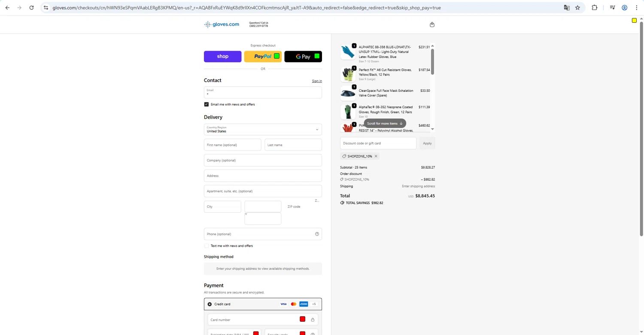Click the Phone (optional) field
The width and height of the screenshot is (644, 335).
point(263,234)
